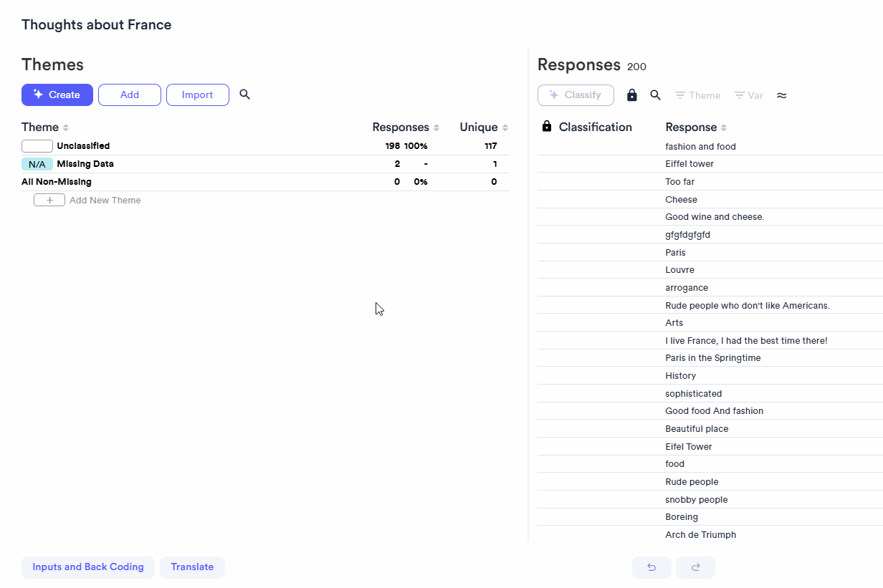Click the Responses count 200
Viewport: 883px width, 588px height.
636,67
